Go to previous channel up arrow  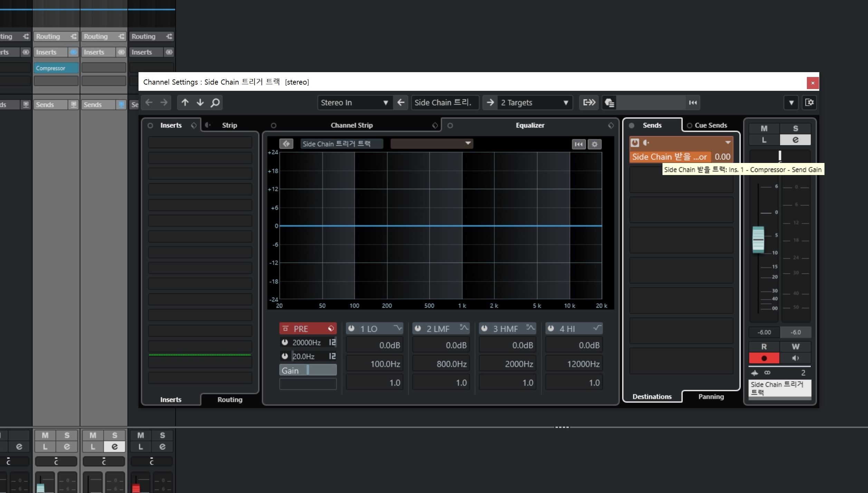click(x=185, y=103)
